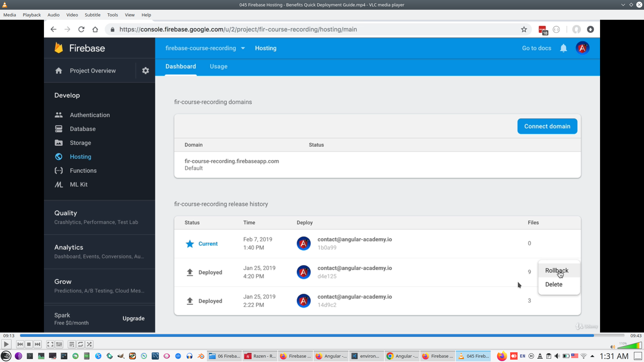Open the Playback menu
Viewport: 644px width, 362px height.
[32, 15]
